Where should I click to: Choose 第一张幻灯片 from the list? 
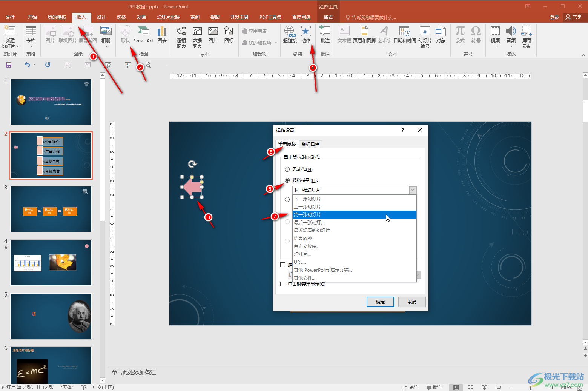click(355, 214)
